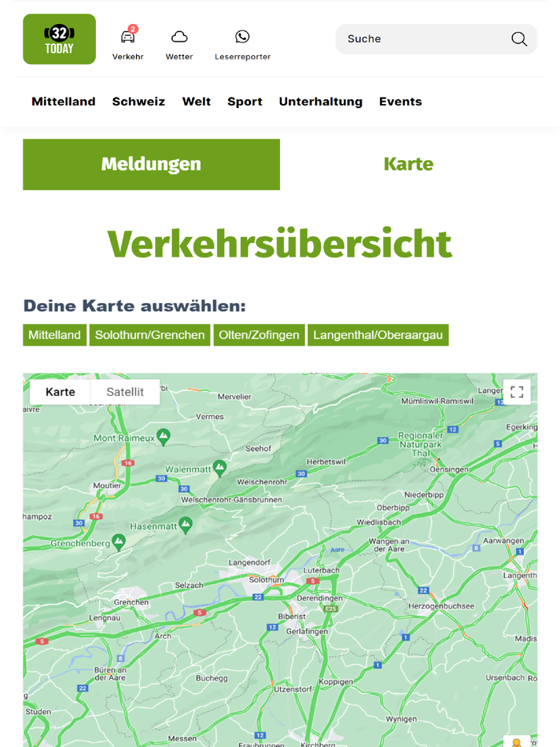Screen dimensions: 560x747
Task: Open the Wetter weather icon
Action: coord(179,37)
